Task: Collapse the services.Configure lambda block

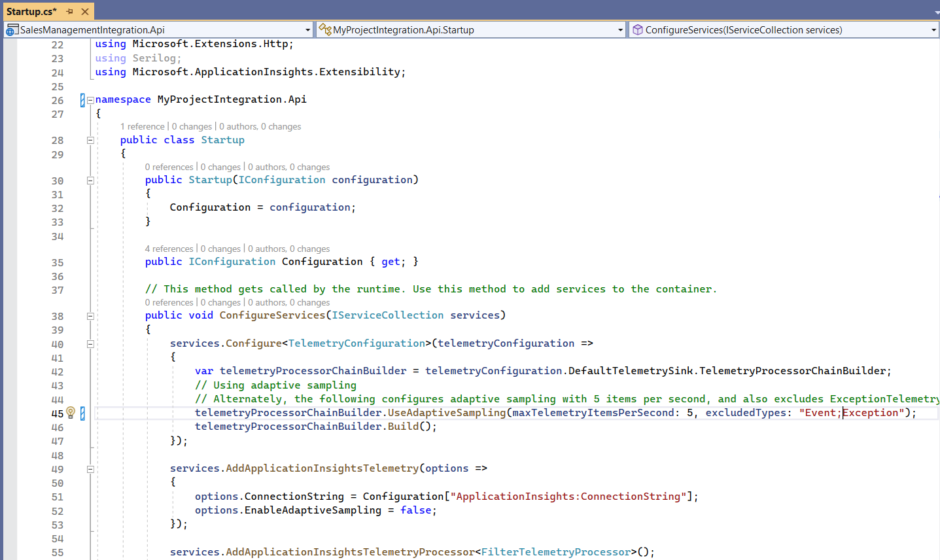Action: pyautogui.click(x=90, y=344)
